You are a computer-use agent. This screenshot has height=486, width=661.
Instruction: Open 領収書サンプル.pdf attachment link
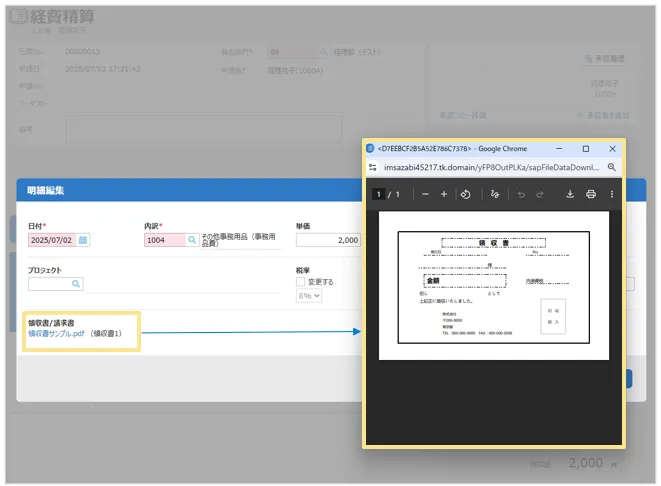point(57,333)
